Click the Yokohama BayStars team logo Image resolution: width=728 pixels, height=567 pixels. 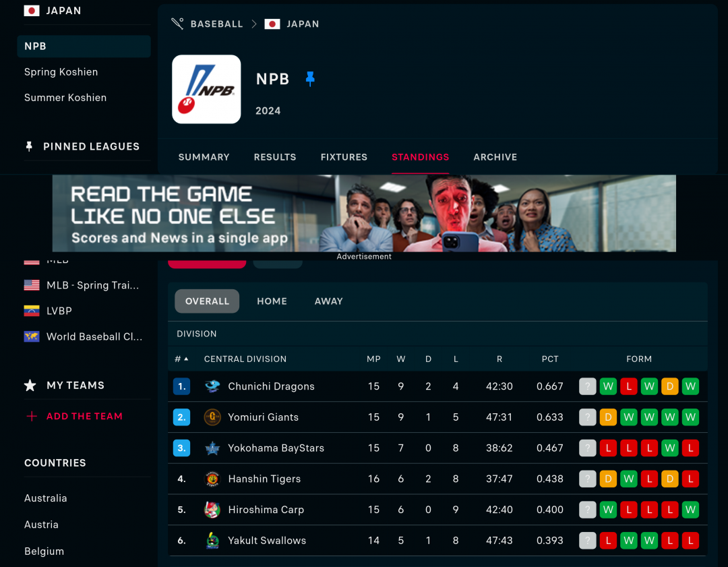tap(212, 448)
